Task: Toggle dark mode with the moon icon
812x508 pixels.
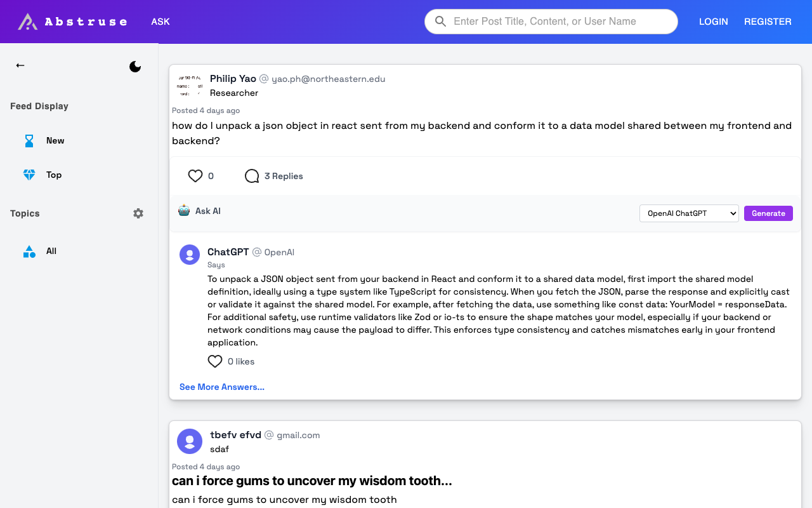Action: 135,66
